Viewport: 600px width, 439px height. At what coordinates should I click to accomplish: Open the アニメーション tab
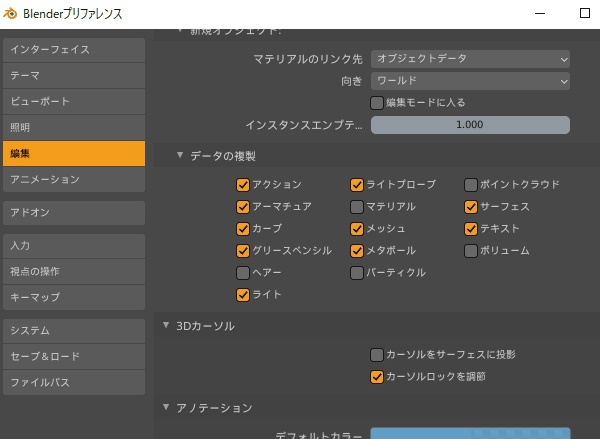(x=74, y=180)
